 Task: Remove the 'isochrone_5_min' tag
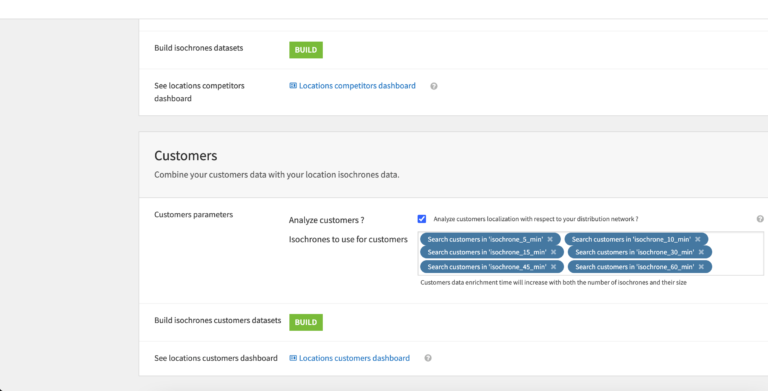coord(550,240)
